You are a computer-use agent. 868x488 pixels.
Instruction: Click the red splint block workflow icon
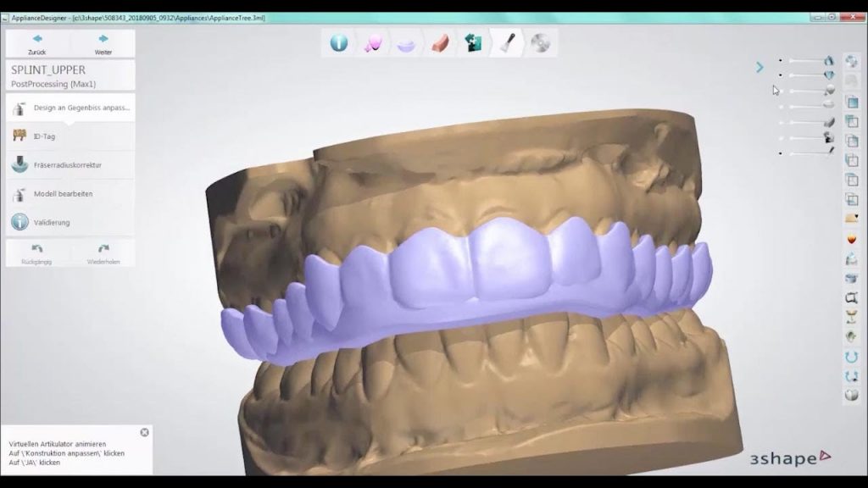(x=438, y=42)
